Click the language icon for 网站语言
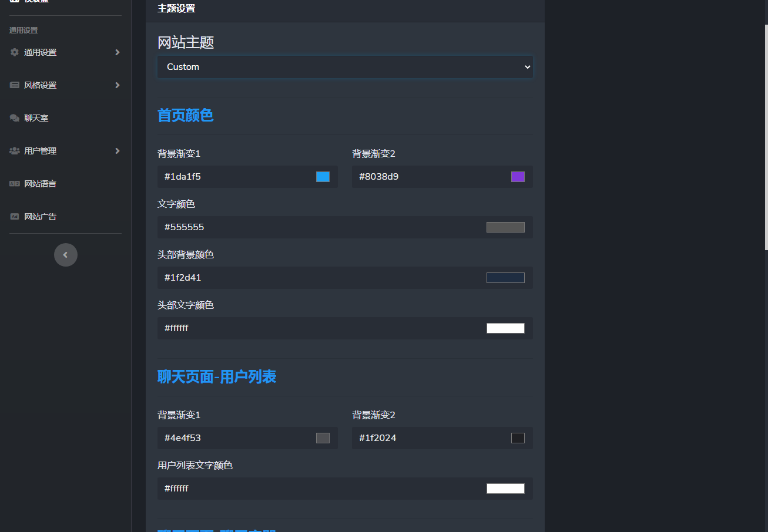The image size is (768, 532). coord(15,184)
